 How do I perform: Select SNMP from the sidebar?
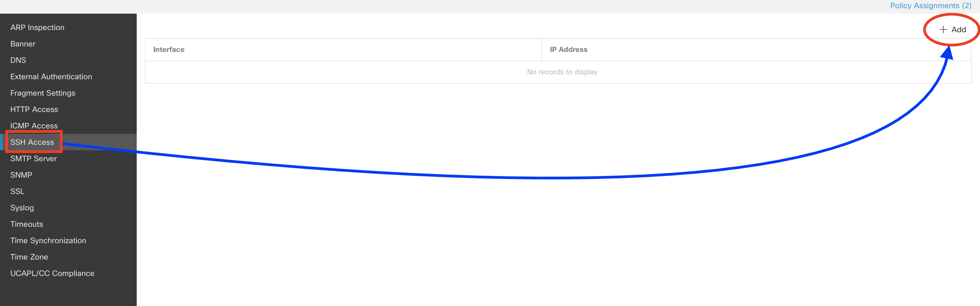click(x=21, y=175)
